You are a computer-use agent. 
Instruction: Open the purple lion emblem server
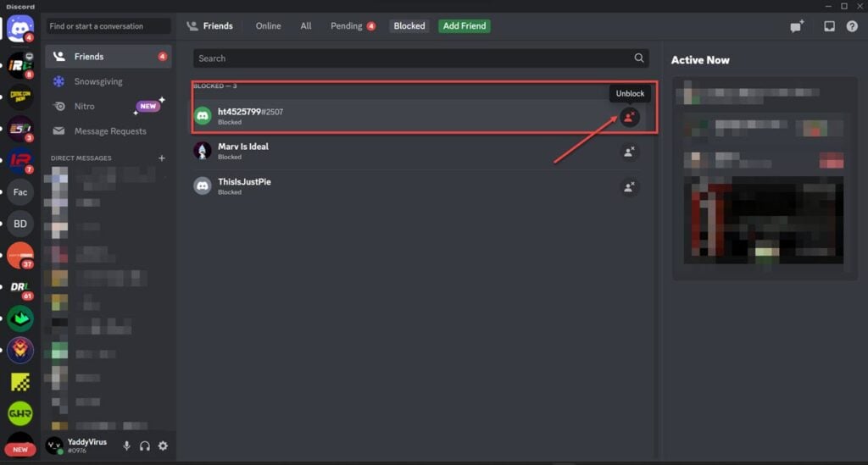(x=20, y=350)
